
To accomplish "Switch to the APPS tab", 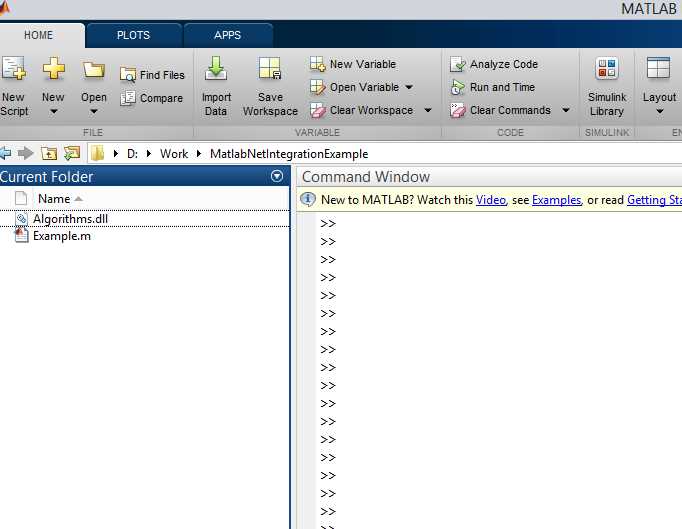I will (x=227, y=35).
